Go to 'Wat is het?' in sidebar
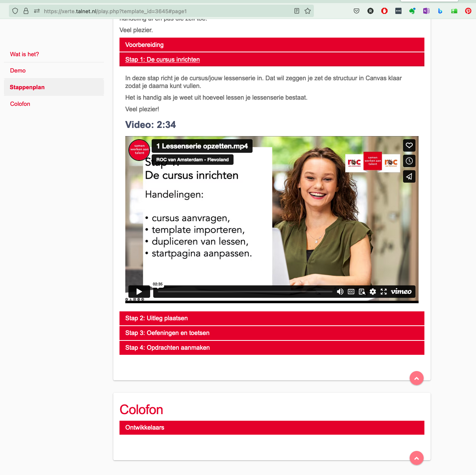Screen dimensions: 476x475 24,54
